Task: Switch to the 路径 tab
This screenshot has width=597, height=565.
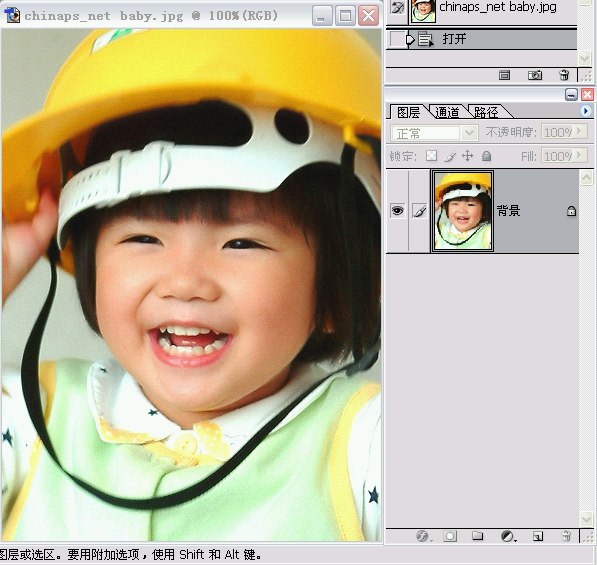Action: 485,112
